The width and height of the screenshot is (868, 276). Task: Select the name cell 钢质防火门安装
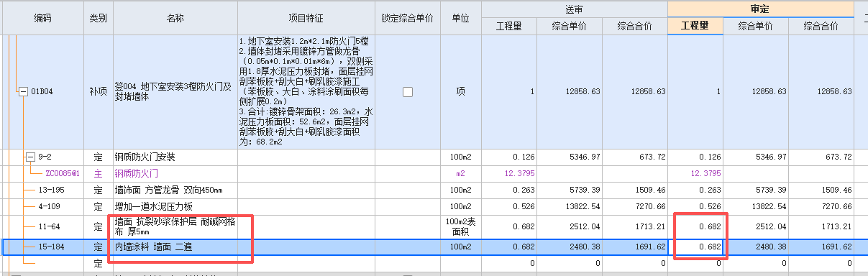click(175, 157)
